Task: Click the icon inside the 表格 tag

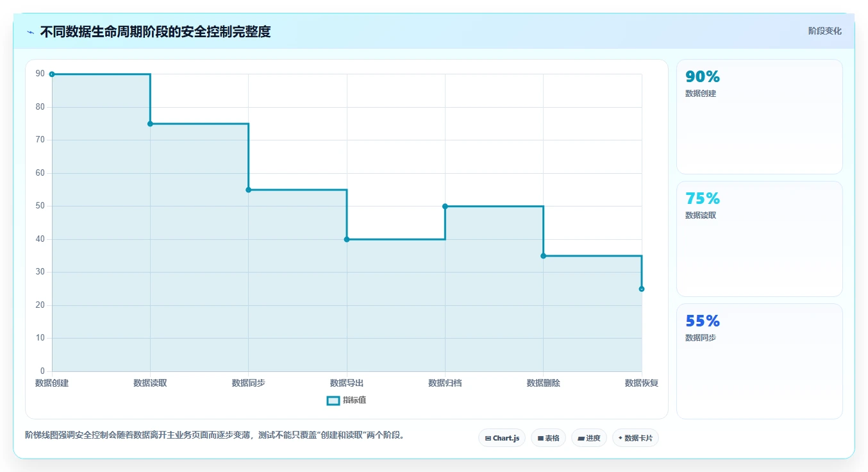Action: pos(540,439)
